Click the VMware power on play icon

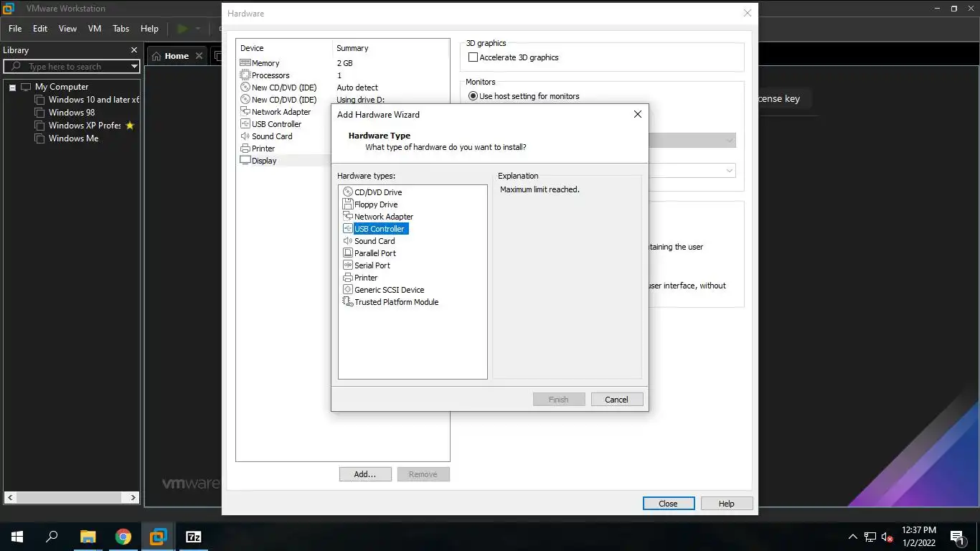tap(182, 29)
